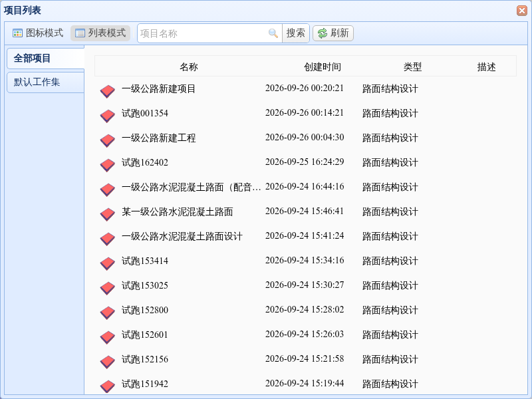
Task: Select project name 试跑153025
Action: click(x=145, y=286)
